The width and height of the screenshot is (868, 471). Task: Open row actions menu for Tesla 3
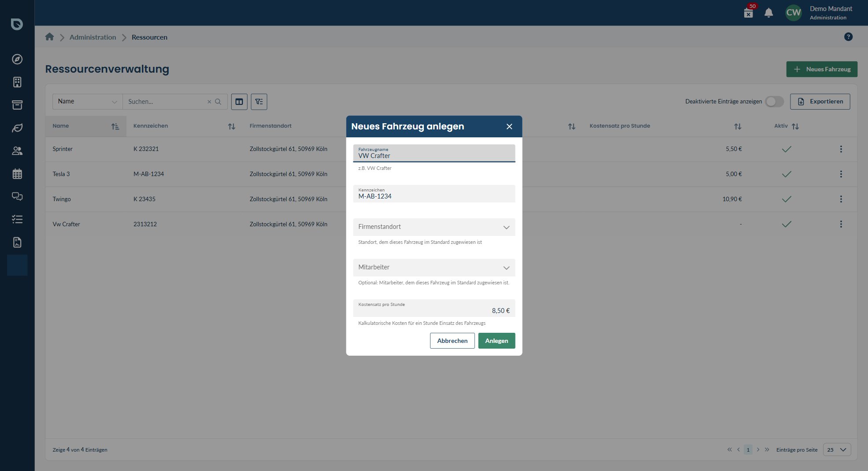coord(841,174)
